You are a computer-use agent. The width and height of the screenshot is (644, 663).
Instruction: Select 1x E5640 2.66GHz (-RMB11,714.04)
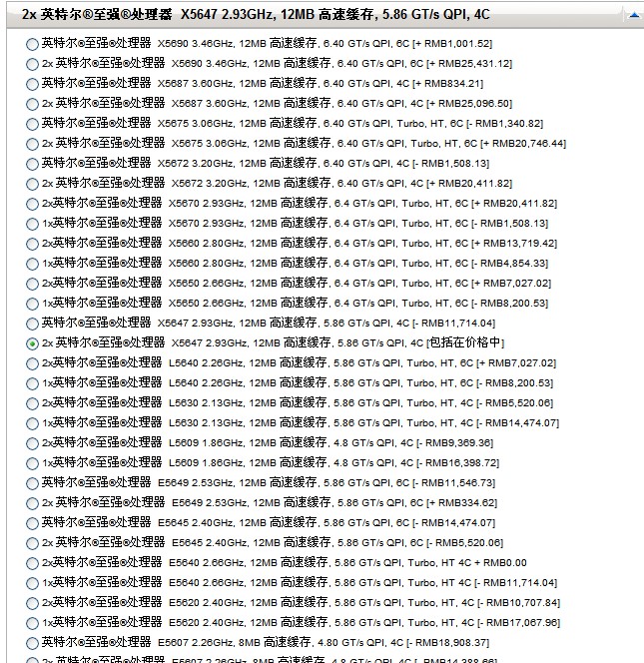click(x=32, y=583)
